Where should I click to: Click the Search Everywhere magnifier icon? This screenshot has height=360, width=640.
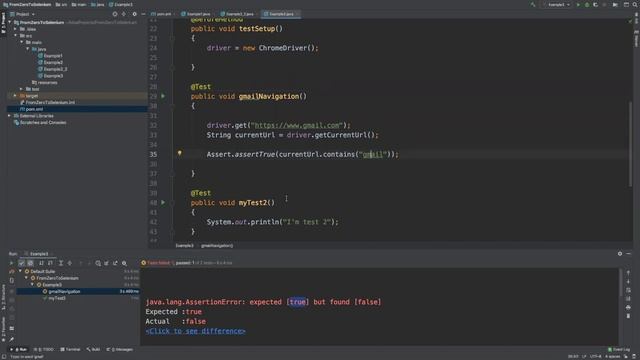click(x=635, y=4)
